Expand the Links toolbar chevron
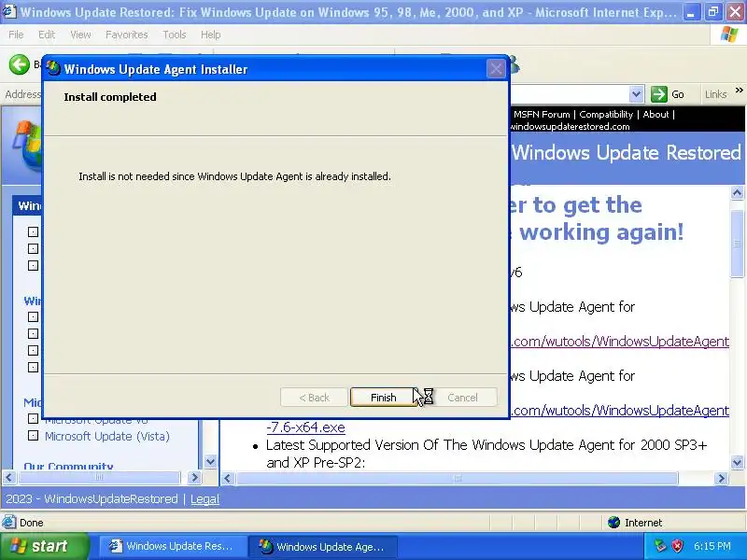The width and height of the screenshot is (747, 560). tap(739, 90)
